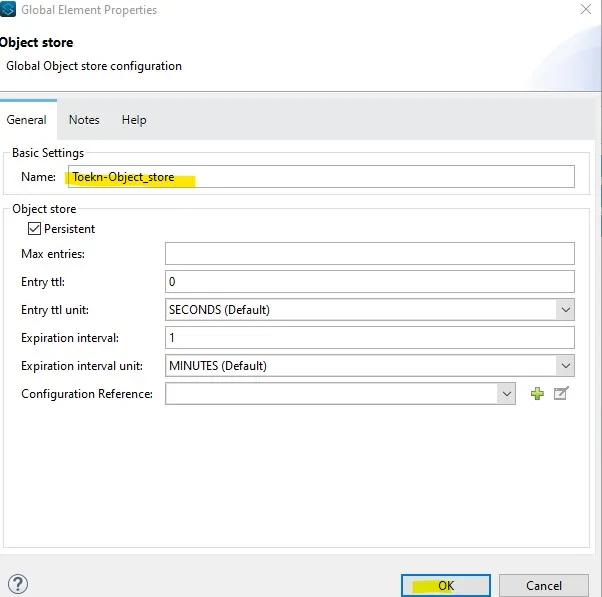Image resolution: width=602 pixels, height=597 pixels.
Task: Toggle the Persistent checkbox
Action: click(x=34, y=228)
